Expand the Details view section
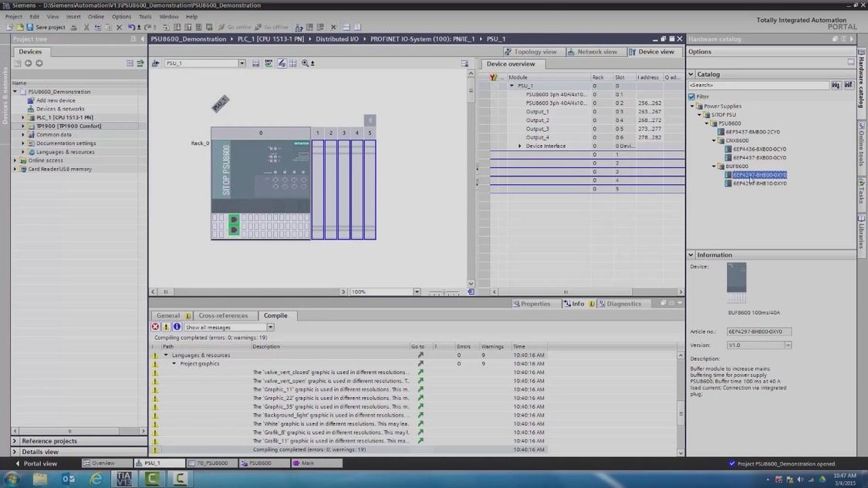868x488 pixels. [15, 452]
